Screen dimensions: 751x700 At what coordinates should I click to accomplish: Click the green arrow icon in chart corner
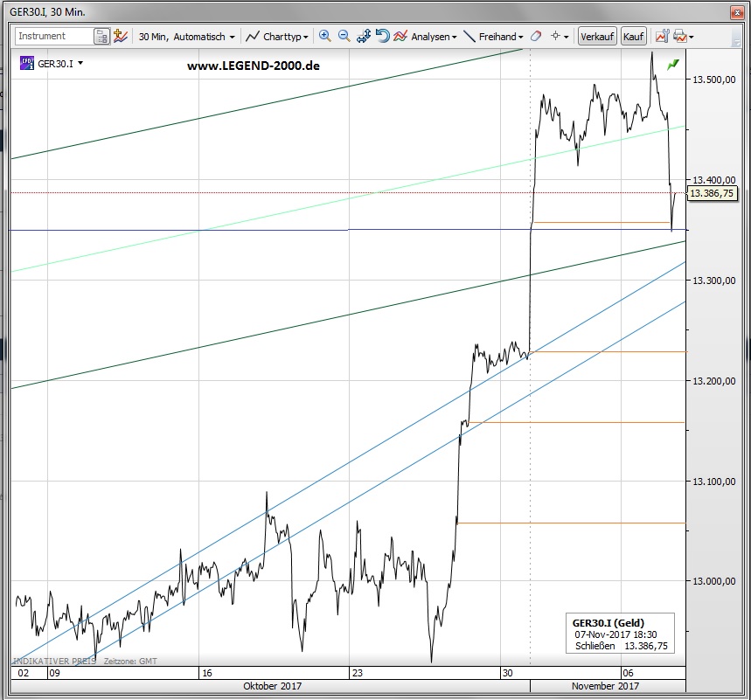(673, 65)
